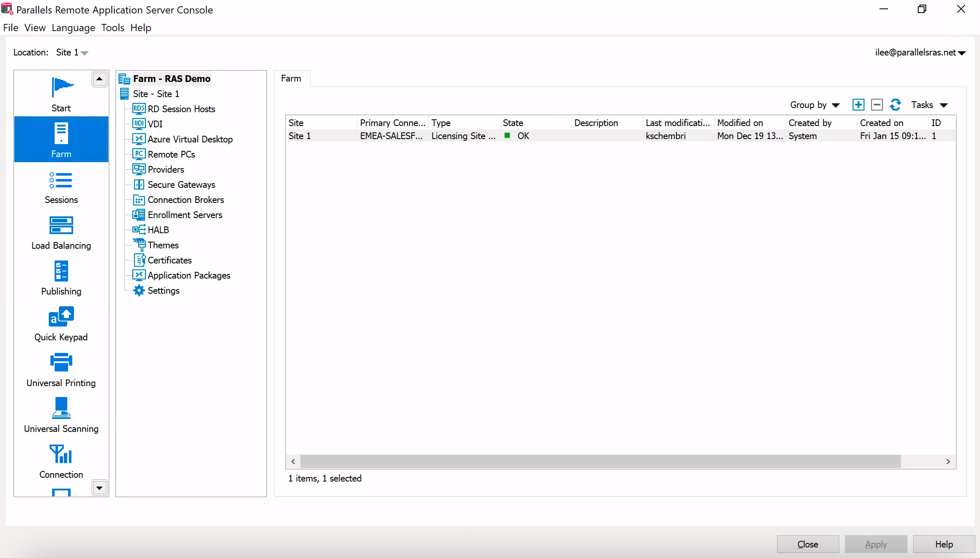
Task: Click the horizontal scrollbar right arrow
Action: pos(948,461)
